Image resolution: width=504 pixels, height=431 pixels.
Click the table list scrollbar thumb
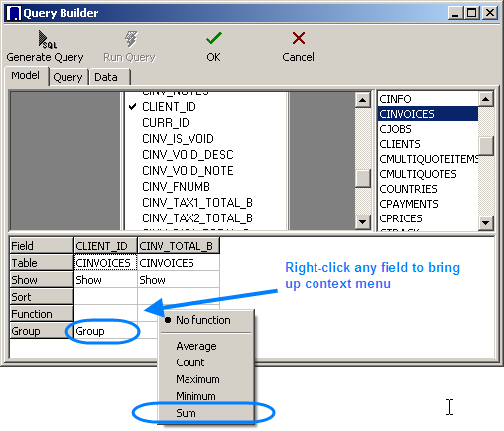(486, 146)
